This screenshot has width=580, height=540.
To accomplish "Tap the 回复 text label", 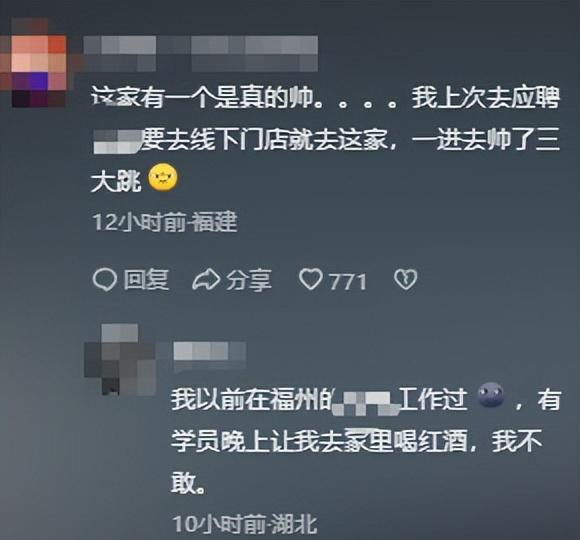I will coord(146,279).
